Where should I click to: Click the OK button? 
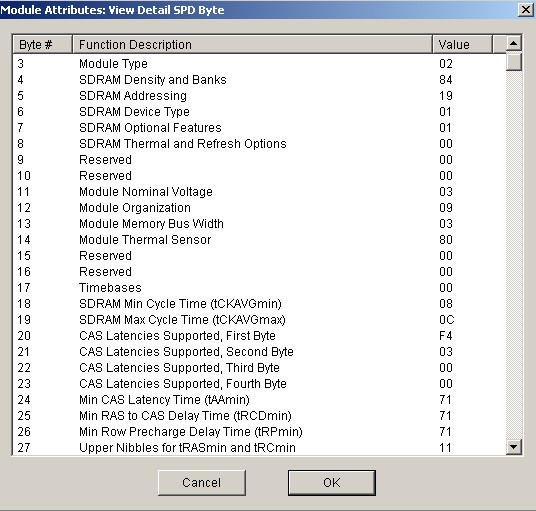pos(332,483)
